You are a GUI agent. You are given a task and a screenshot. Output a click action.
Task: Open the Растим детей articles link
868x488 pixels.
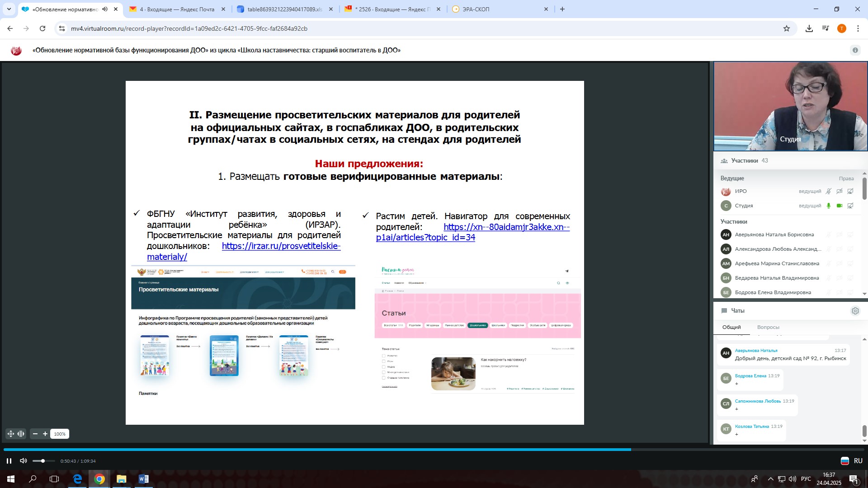pos(473,232)
